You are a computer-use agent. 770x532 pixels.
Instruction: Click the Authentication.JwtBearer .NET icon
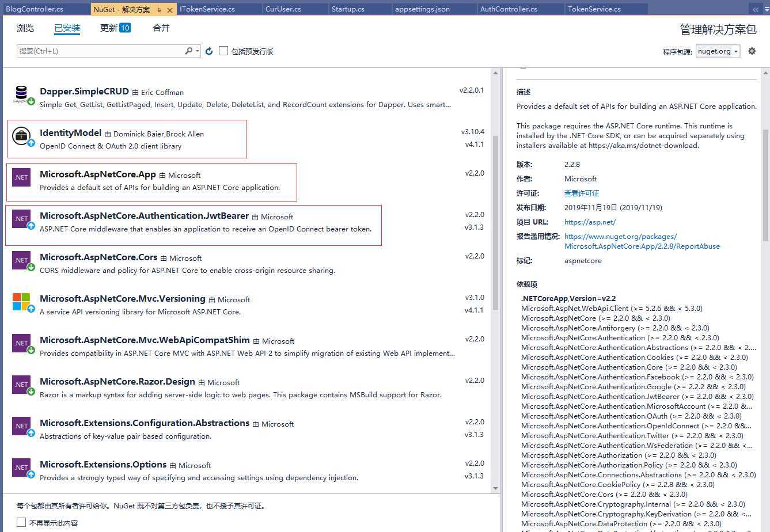coord(21,219)
